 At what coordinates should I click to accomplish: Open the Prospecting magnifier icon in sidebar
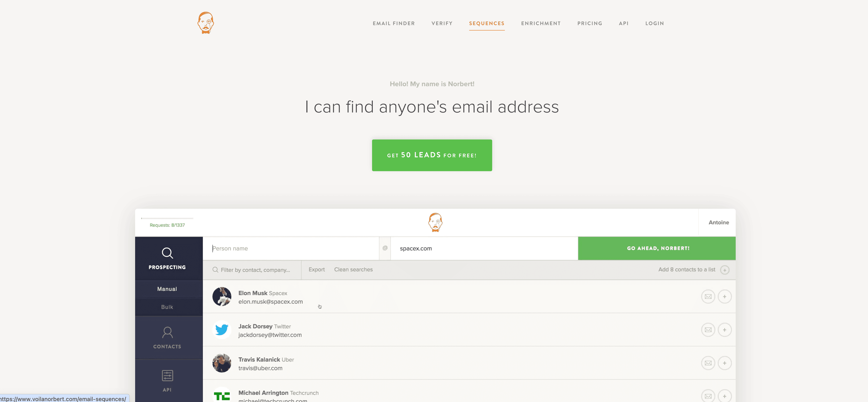coord(167,253)
